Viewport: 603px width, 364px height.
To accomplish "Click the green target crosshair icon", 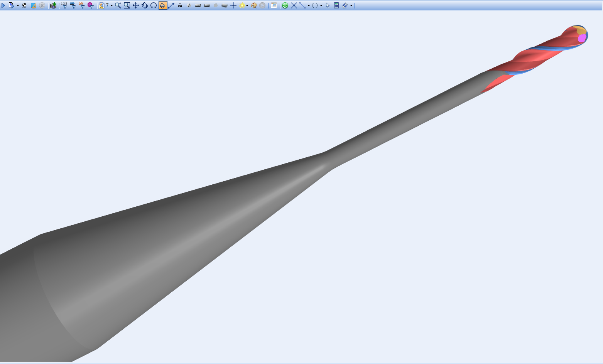I will coord(285,5).
